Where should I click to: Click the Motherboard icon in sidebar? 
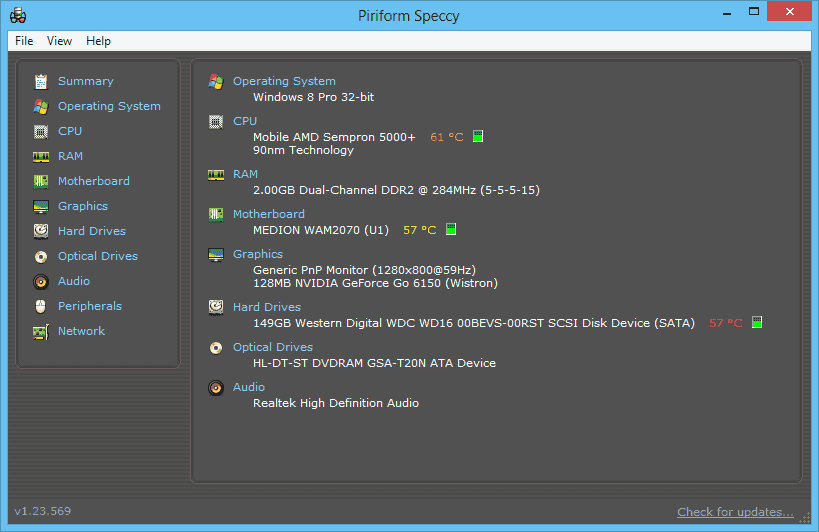[41, 181]
